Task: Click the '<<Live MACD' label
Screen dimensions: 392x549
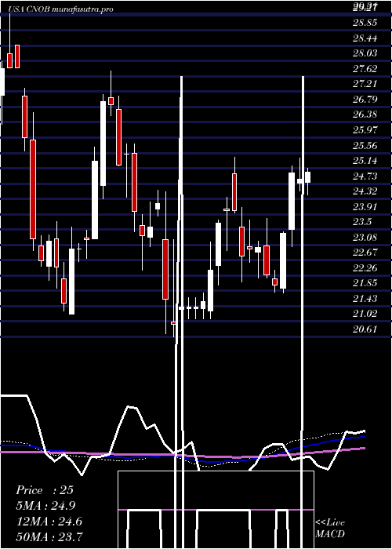Action: pyautogui.click(x=330, y=529)
